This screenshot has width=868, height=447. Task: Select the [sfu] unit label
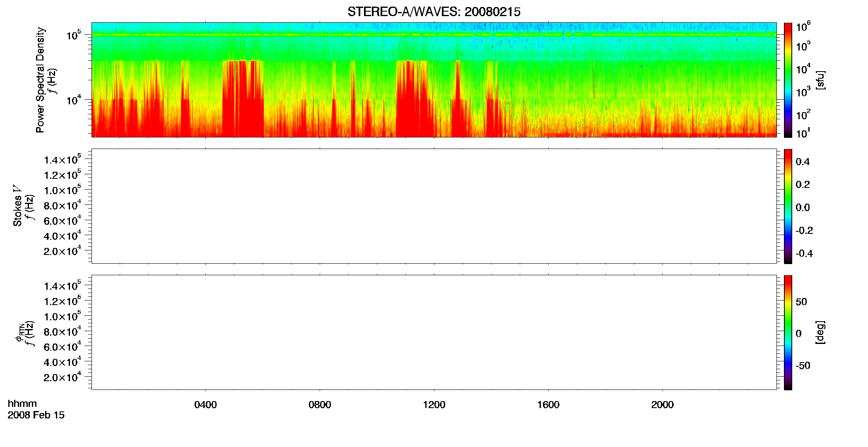tap(820, 80)
